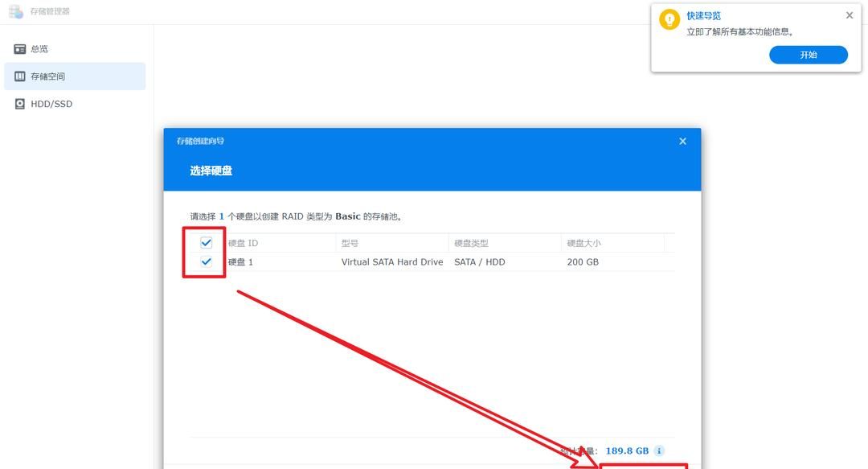Click the SATA / HDD type cell

click(479, 262)
